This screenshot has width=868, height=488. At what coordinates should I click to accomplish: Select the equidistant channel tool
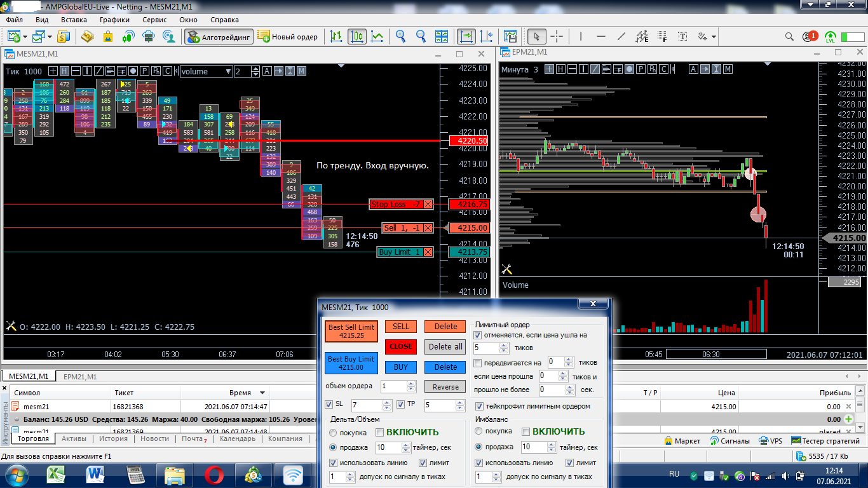pyautogui.click(x=642, y=37)
